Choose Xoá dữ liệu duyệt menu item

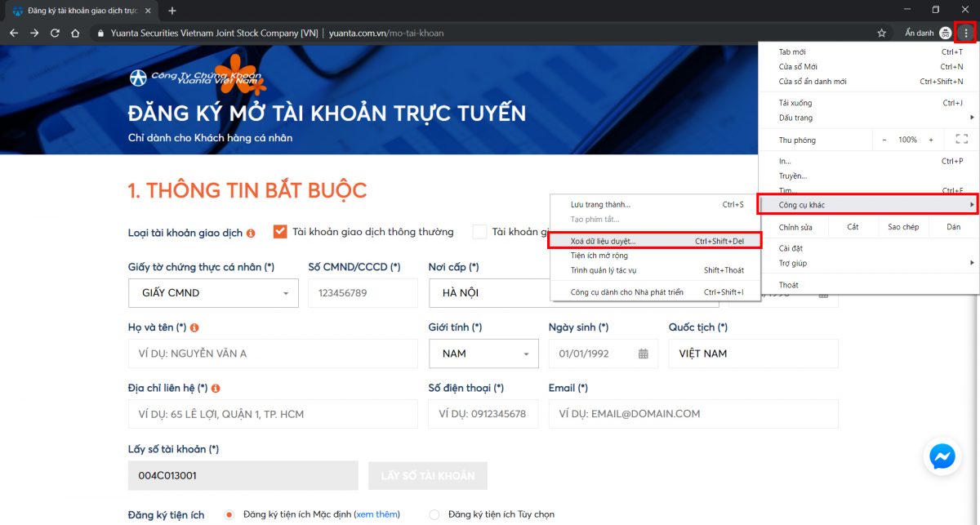click(x=604, y=241)
